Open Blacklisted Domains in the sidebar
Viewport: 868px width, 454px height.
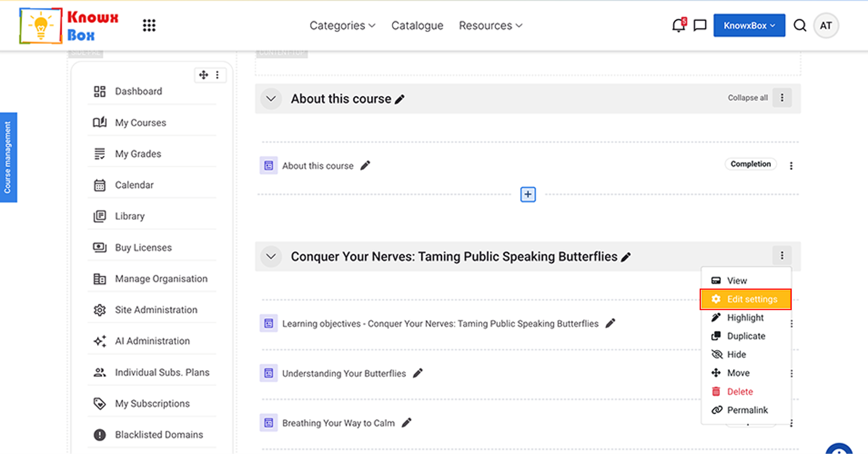point(152,435)
